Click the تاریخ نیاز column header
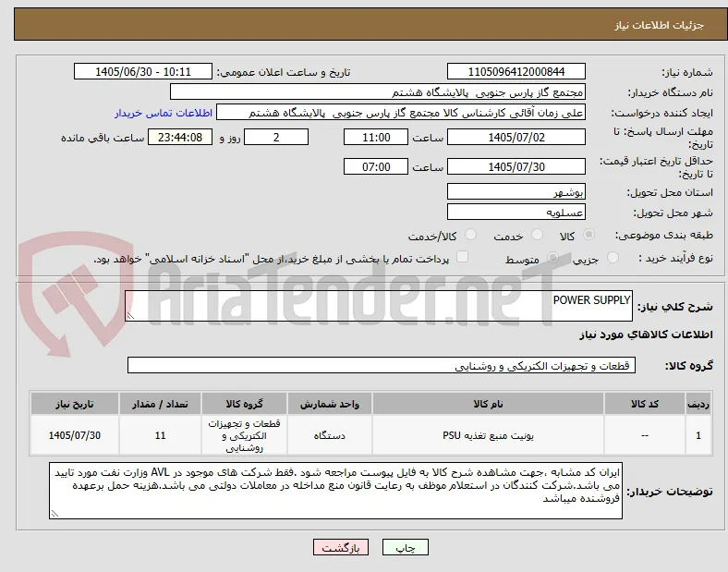 coord(75,404)
